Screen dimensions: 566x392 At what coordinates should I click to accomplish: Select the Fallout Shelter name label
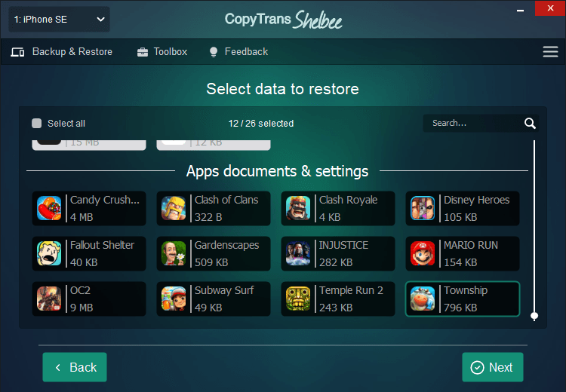click(102, 245)
